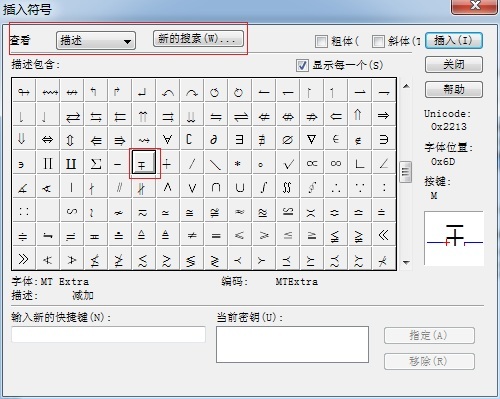The image size is (500, 399).
Task: Click the Insert (I) button
Action: [454, 41]
